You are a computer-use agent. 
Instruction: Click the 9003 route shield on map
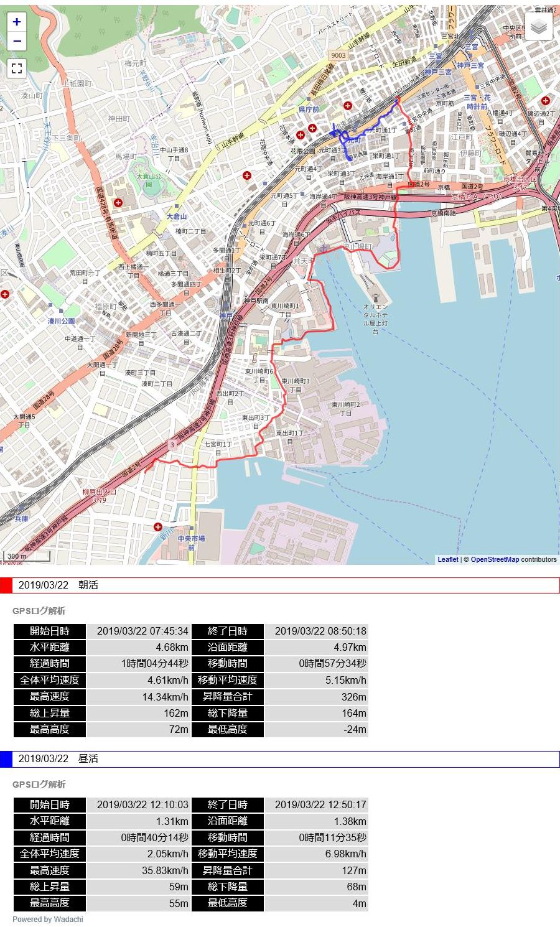338,55
